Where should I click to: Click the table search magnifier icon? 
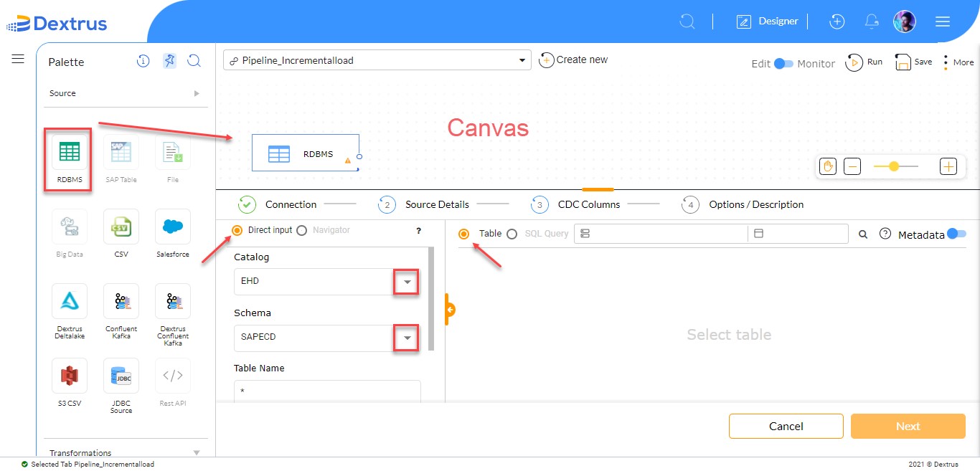tap(863, 234)
